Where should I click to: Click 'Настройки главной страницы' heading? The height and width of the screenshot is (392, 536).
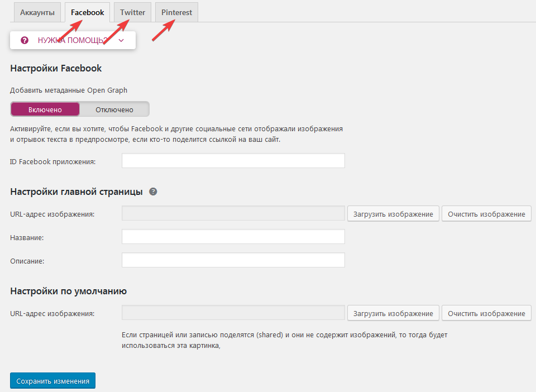tap(76, 192)
